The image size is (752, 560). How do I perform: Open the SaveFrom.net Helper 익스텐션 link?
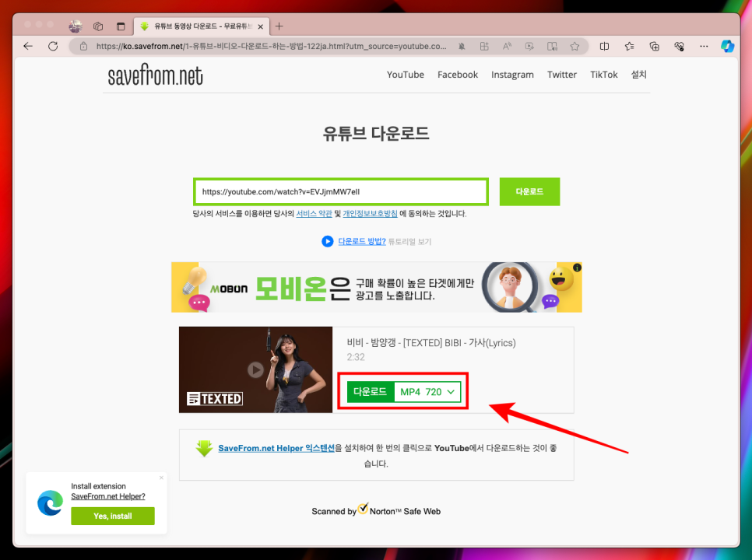[276, 448]
